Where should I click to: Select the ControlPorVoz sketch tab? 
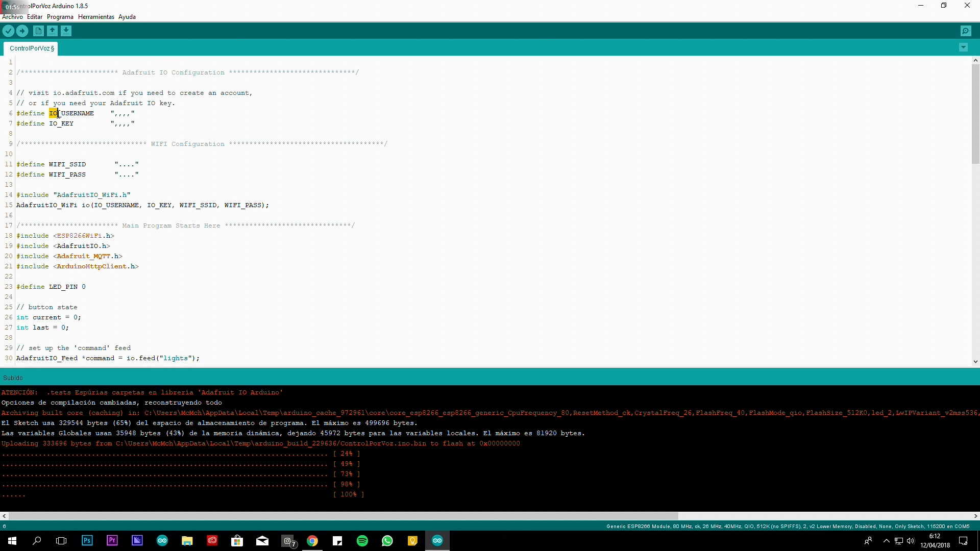[x=31, y=48]
